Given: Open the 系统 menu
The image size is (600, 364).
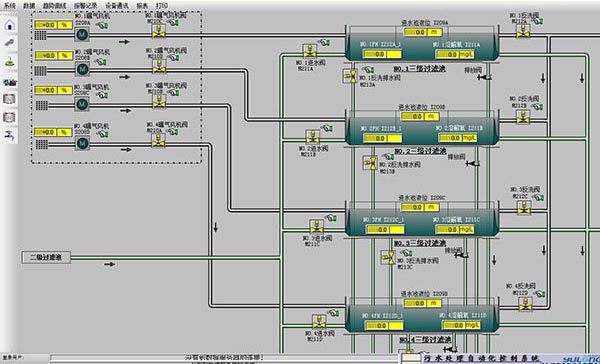Looking at the screenshot, I should point(10,6).
